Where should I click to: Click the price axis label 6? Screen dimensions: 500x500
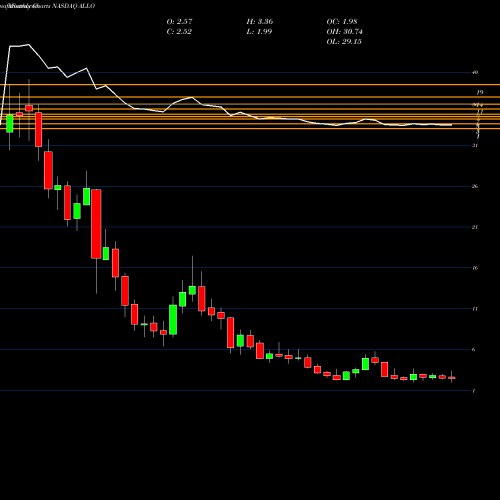click(474, 350)
